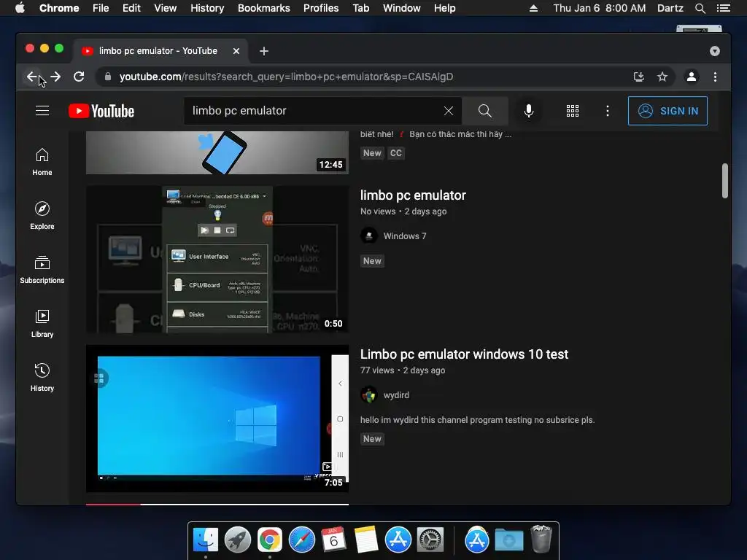747x560 pixels.
Task: Clear the YouTube search box with X
Action: pos(449,111)
